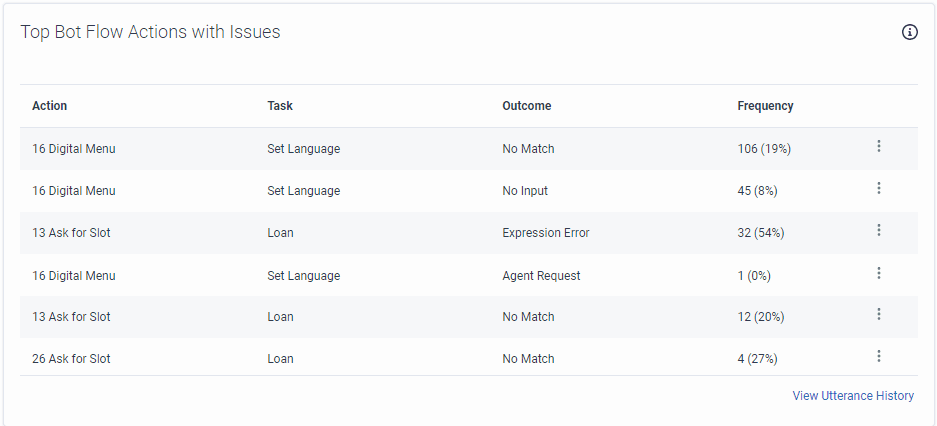This screenshot has height=426, width=937.
Task: Click the Action column header
Action: (x=50, y=106)
